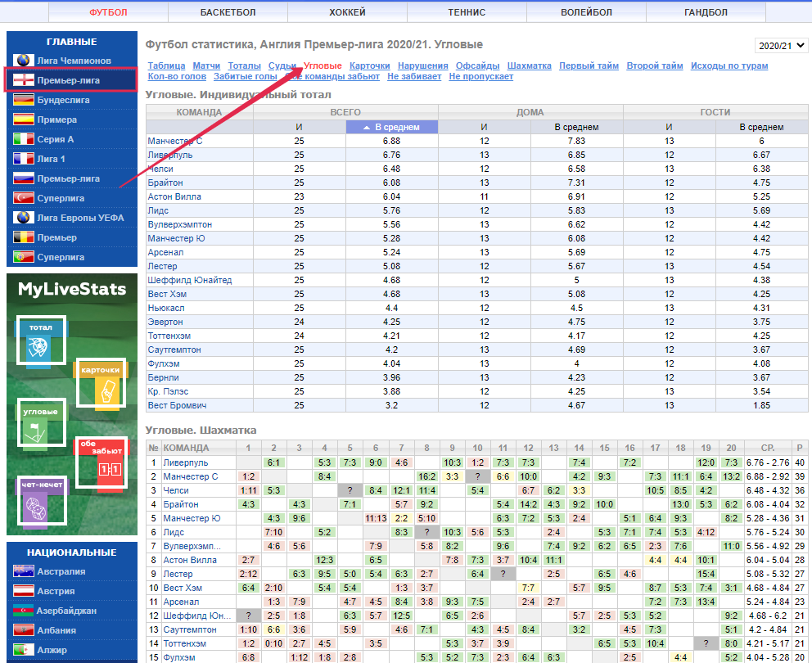Click the ball icon beside Лига Чемпионов
This screenshot has height=663, width=812.
point(24,61)
